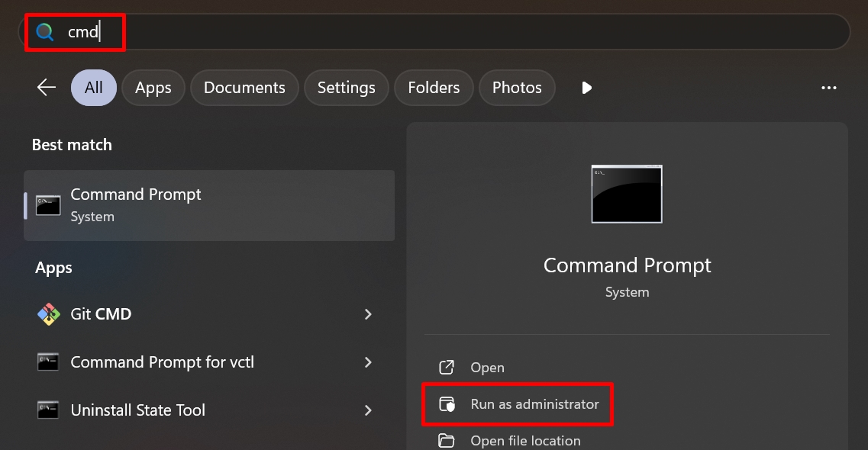Image resolution: width=868 pixels, height=450 pixels.
Task: Expand Git CMD options chevron
Action: tap(368, 314)
